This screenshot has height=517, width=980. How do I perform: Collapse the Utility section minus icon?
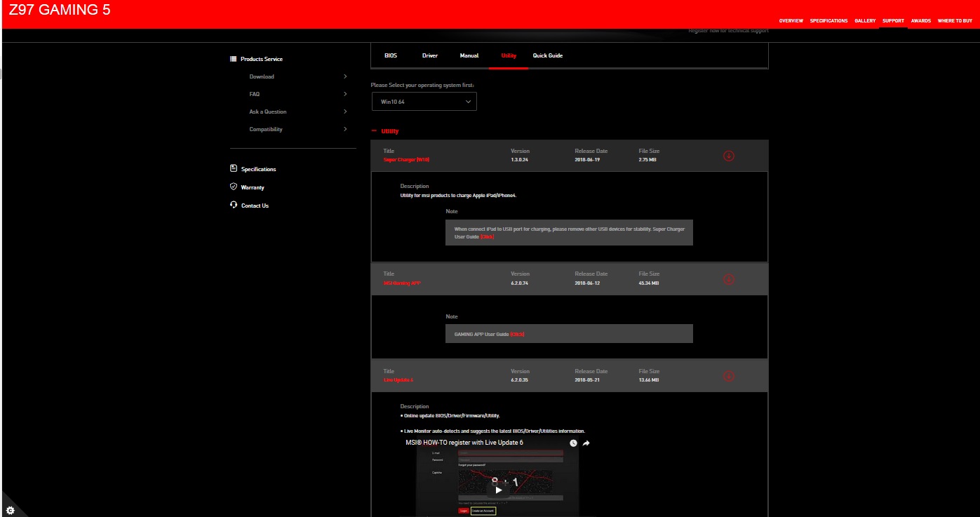tap(373, 131)
